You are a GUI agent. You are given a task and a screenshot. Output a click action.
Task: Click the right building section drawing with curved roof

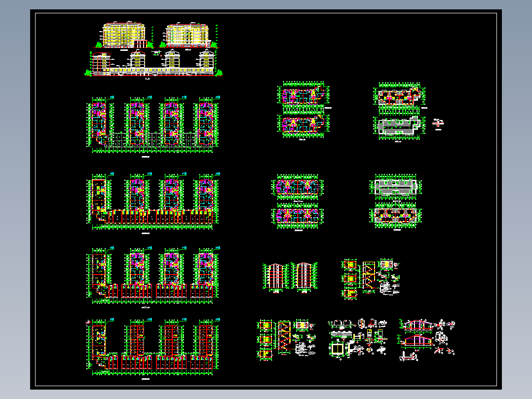(304, 277)
